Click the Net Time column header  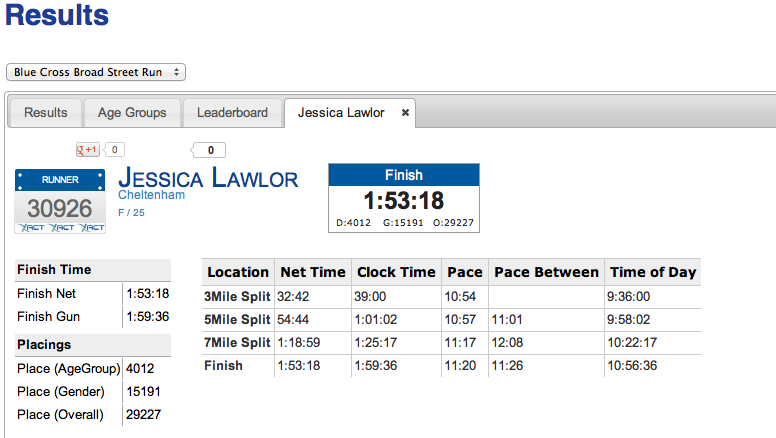point(313,272)
